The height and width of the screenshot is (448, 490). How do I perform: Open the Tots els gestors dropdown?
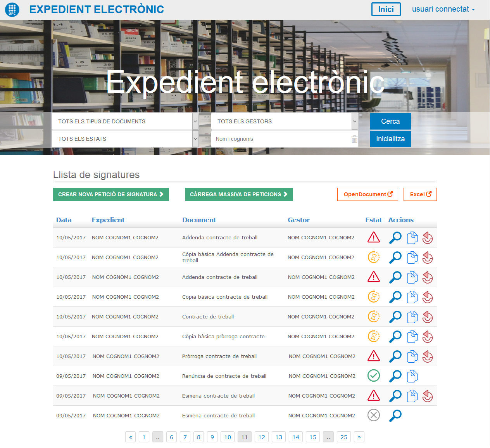pos(284,121)
